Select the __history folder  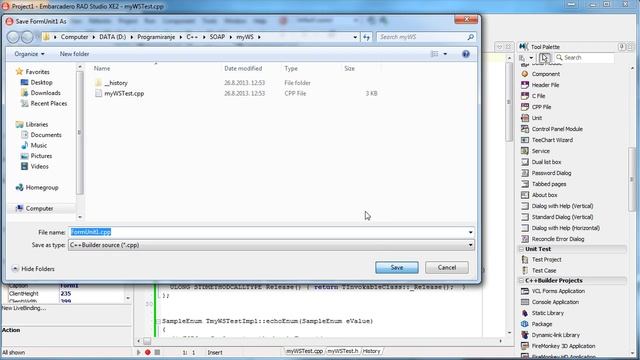tap(111, 83)
